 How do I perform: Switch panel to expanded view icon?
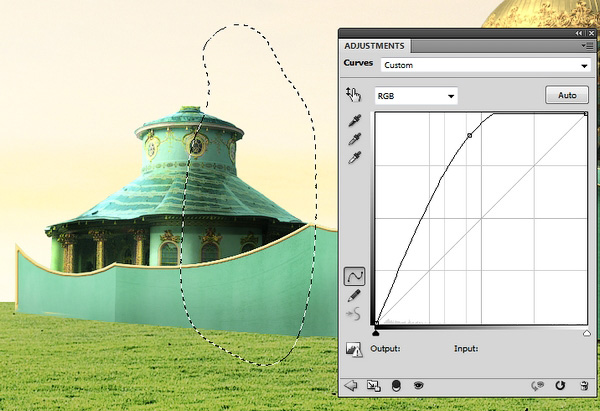[x=373, y=385]
